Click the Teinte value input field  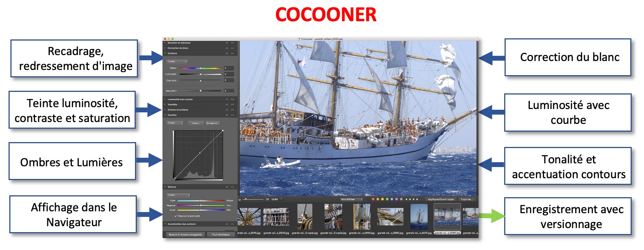(x=229, y=68)
